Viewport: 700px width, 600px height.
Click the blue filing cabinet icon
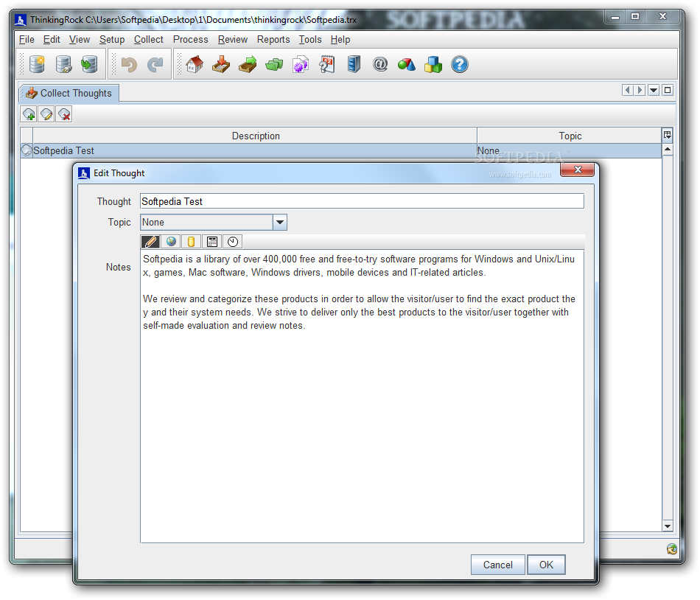(x=354, y=64)
